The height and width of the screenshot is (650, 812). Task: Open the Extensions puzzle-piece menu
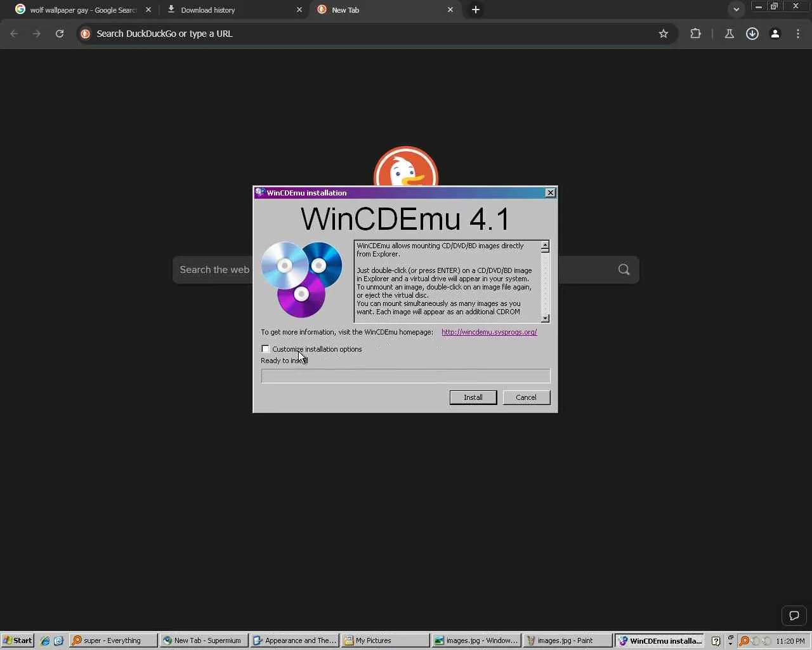(x=696, y=34)
